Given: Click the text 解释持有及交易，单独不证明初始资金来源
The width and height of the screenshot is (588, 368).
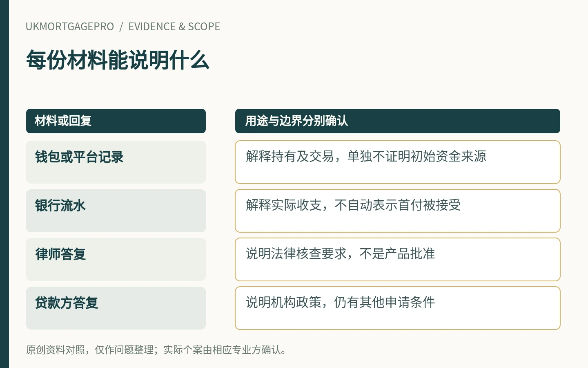Looking at the screenshot, I should (x=366, y=156).
